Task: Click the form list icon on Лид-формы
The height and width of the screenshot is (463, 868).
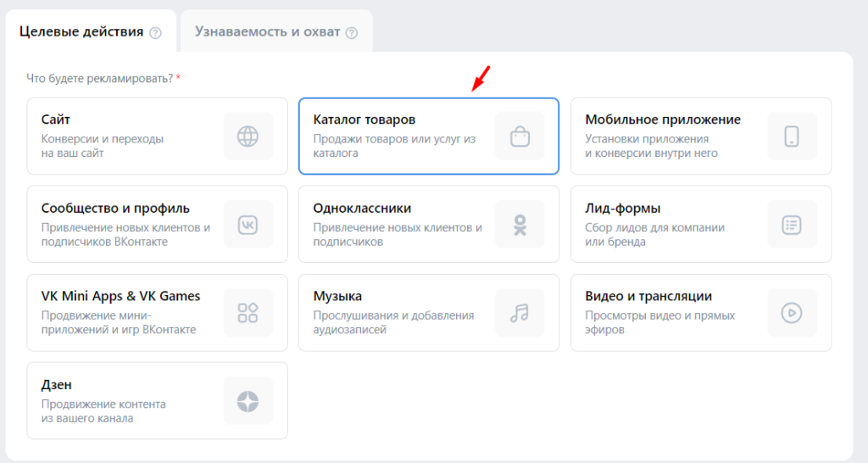Action: click(x=792, y=225)
